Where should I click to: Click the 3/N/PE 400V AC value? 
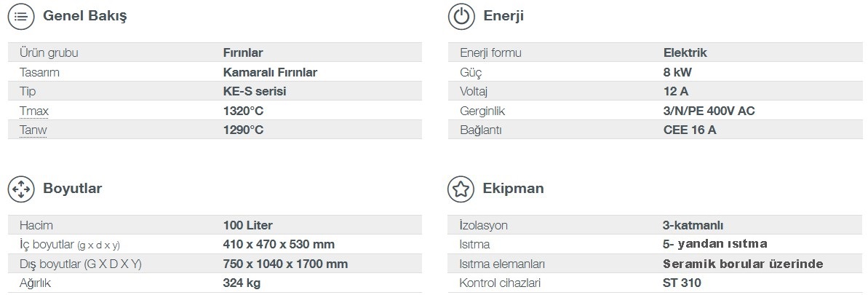coord(709,111)
